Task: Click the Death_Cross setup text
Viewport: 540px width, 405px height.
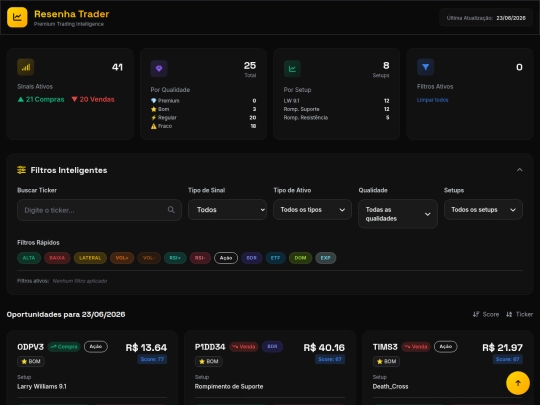Action: point(390,386)
